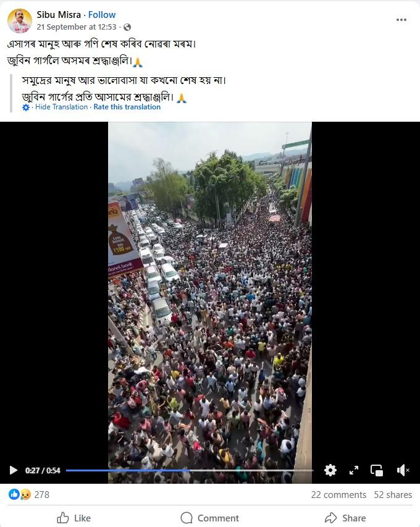Image resolution: width=420 pixels, height=527 pixels.
Task: Open video settings gear
Action: tap(330, 470)
